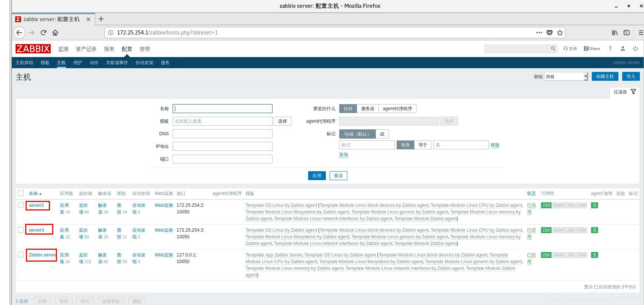Open the Firefox library icon

coord(615,33)
